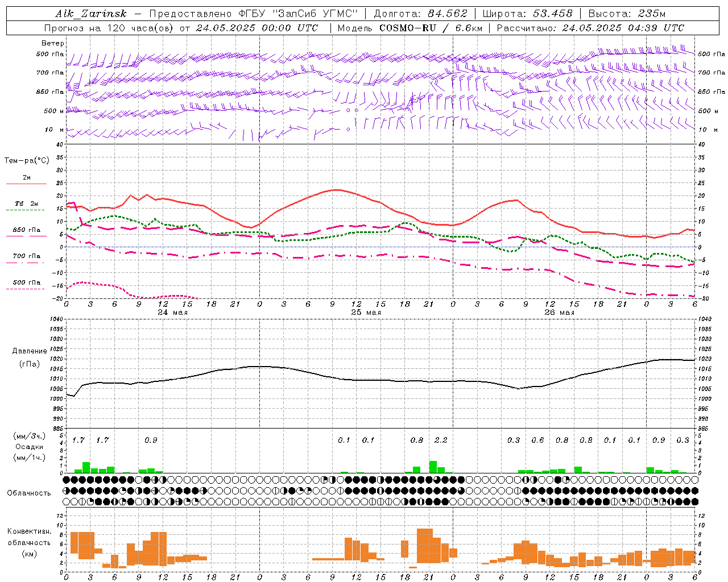728x582 pixels.
Task: Click the 'Модель COSMO-RU / 6.6км' text
Action: point(410,28)
